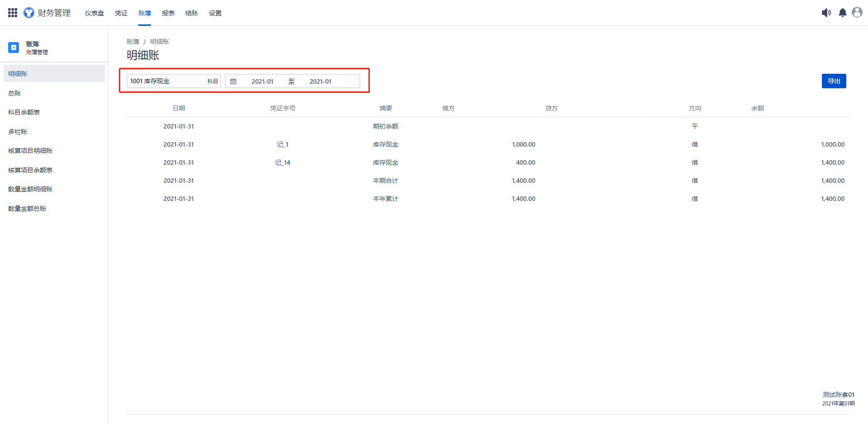Viewport: 868px width, 424px height.
Task: Open the app launcher grid icon
Action: [13, 13]
